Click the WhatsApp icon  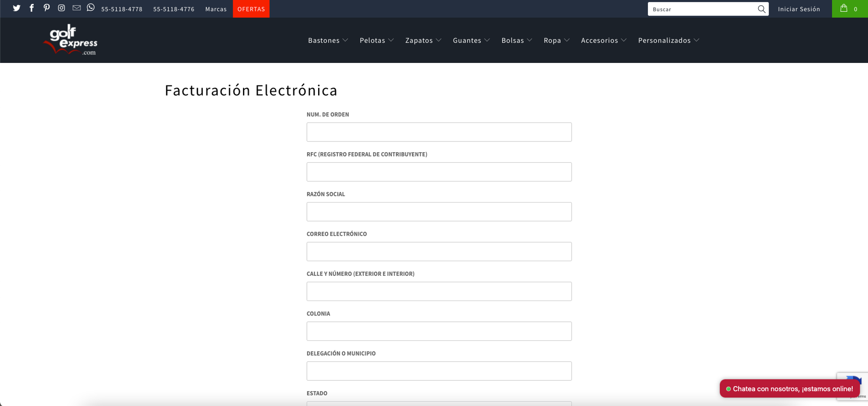click(x=91, y=8)
